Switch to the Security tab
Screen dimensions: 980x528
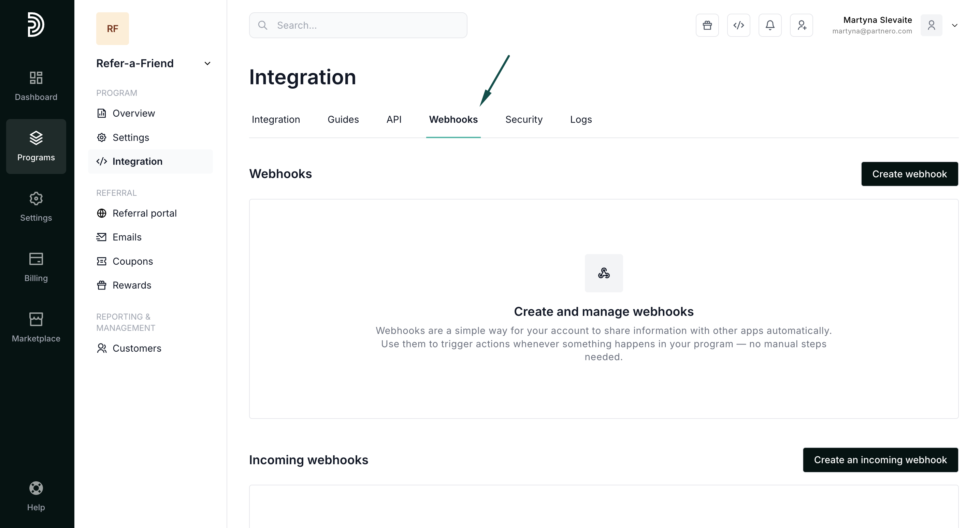[x=523, y=119]
